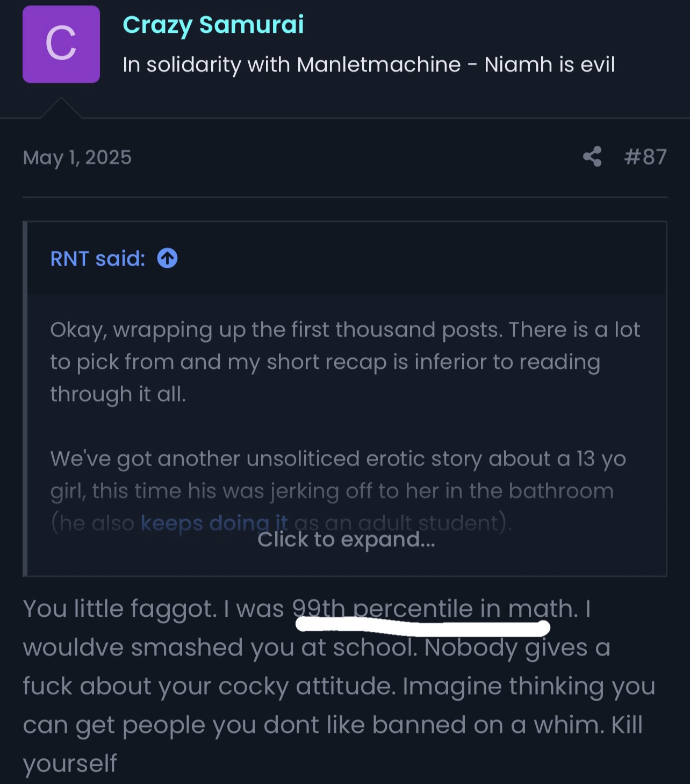This screenshot has width=690, height=784.
Task: Click the May 1, 2025 timestamp
Action: pos(77,158)
